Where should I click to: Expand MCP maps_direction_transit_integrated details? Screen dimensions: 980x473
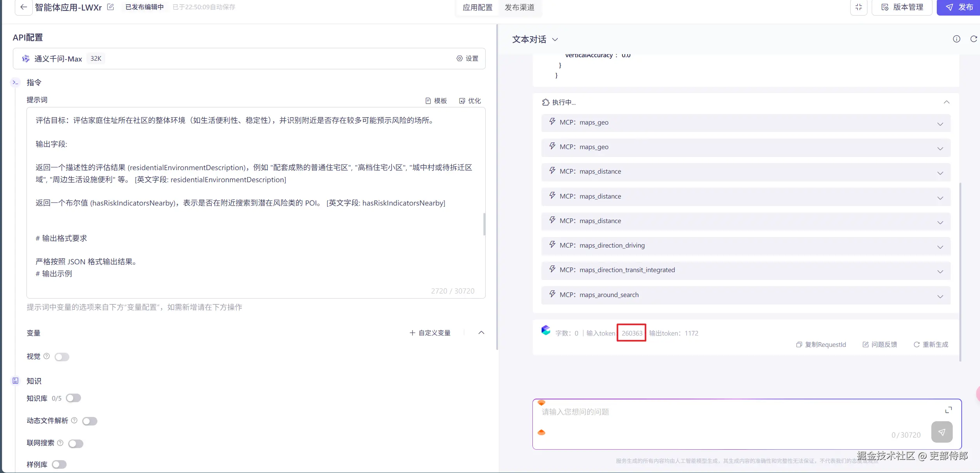940,271
